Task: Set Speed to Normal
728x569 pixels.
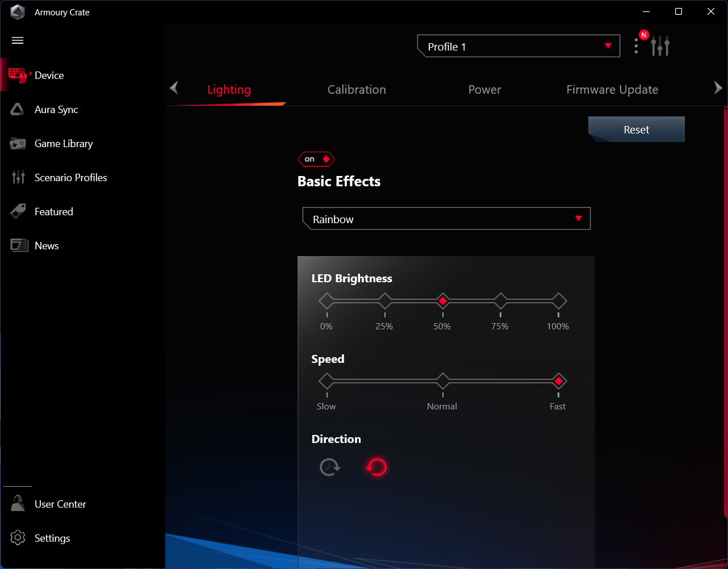Action: click(x=443, y=381)
